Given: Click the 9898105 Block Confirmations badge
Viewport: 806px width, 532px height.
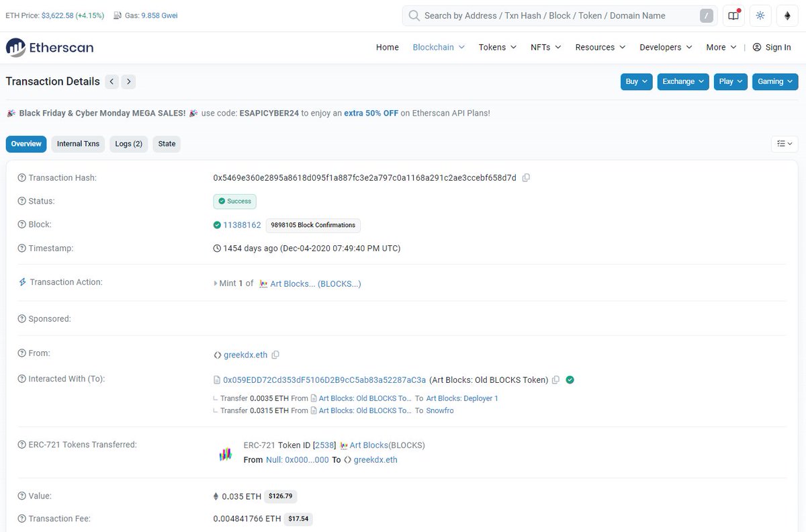Looking at the screenshot, I should 313,225.
